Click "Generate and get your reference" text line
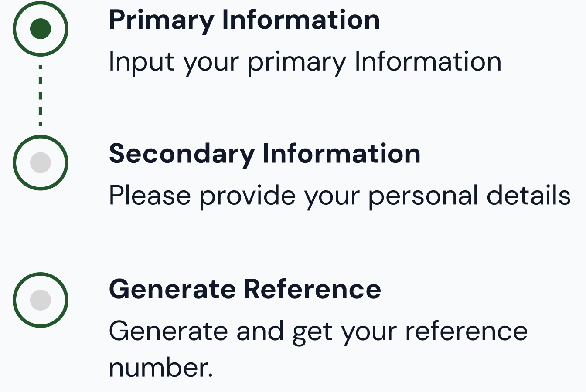 click(x=318, y=331)
